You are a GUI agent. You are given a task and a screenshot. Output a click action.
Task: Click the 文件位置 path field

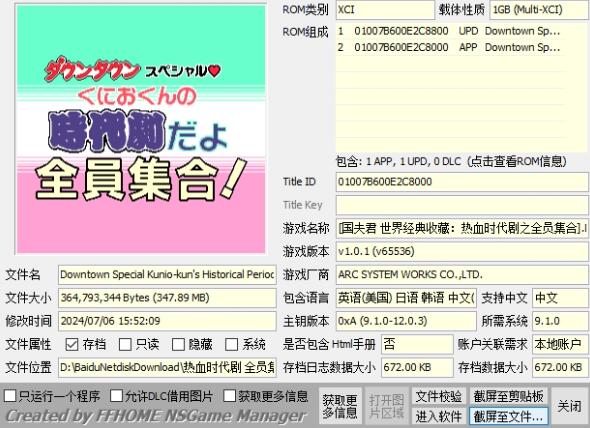[x=167, y=367]
